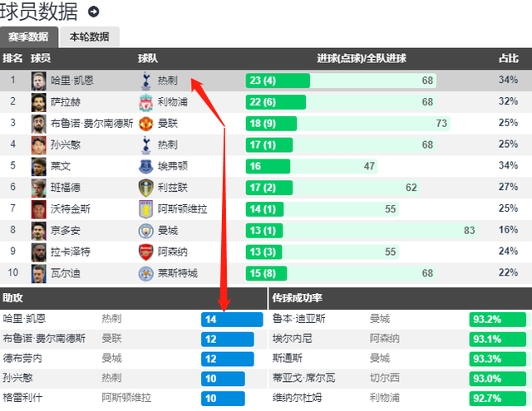Click 孙兴慜's player photo thumbnail

(x=39, y=145)
